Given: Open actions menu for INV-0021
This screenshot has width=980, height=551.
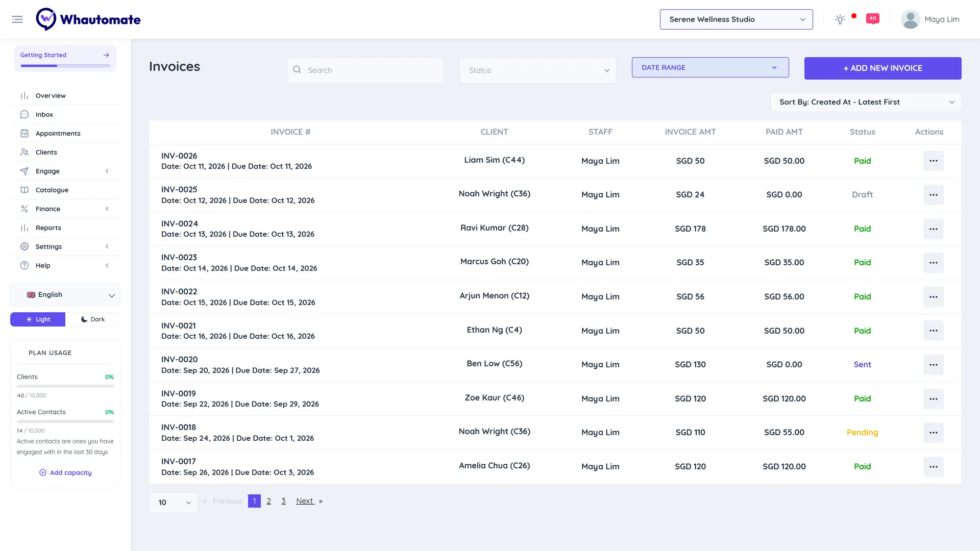Looking at the screenshot, I should tap(934, 331).
